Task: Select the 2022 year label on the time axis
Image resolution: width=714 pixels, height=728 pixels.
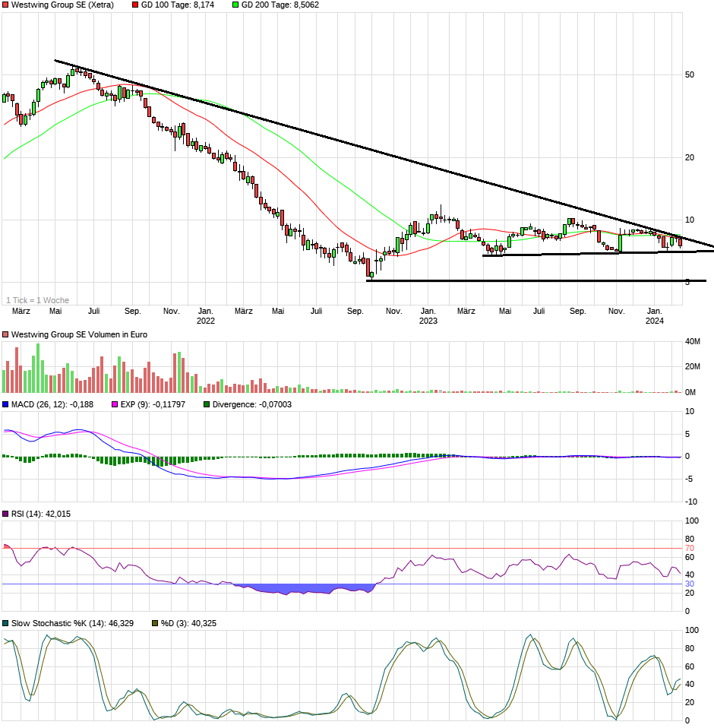Action: (206, 321)
